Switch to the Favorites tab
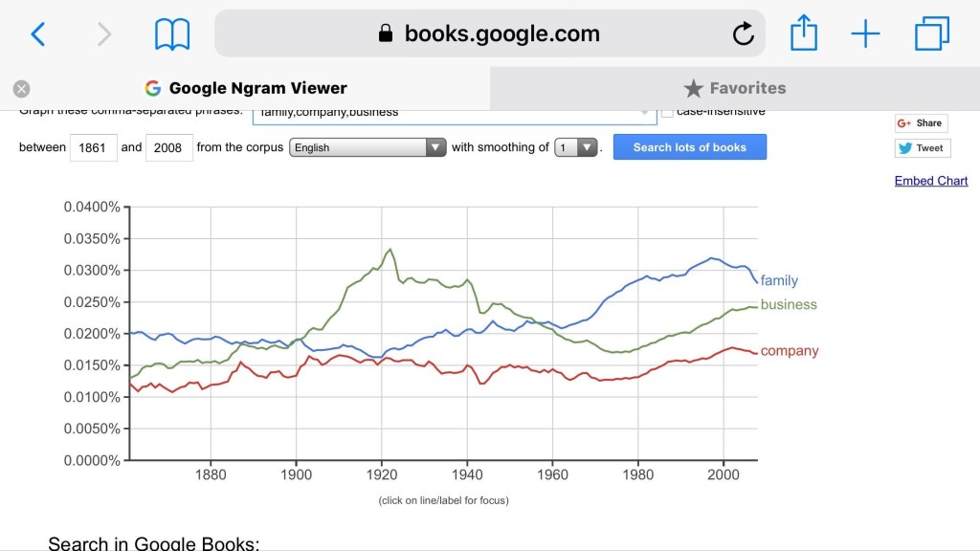The width and height of the screenshot is (980, 551). coord(734,88)
